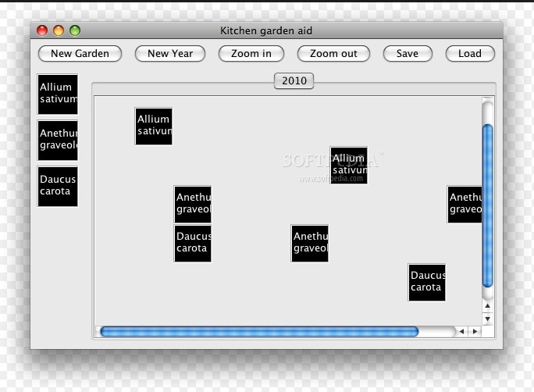This screenshot has height=392, width=534.
Task: Maximize the window with the green button
Action: (75, 30)
